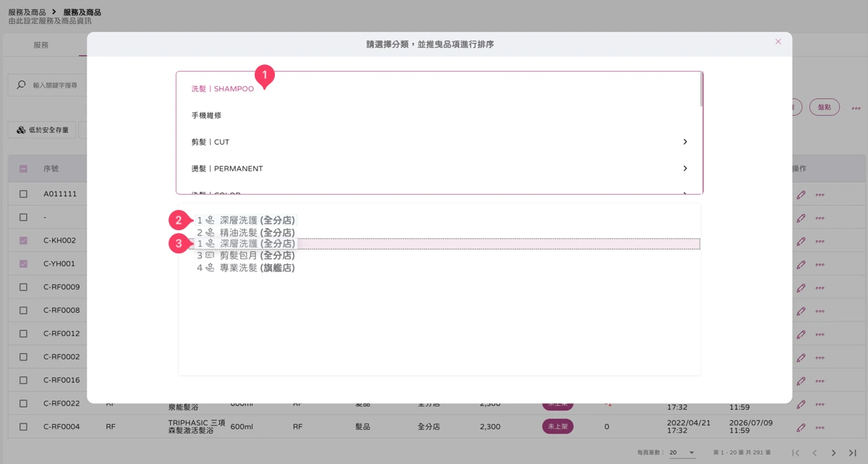Select the 精油洗髮 (全分店) item
The image size is (868, 464).
pyautogui.click(x=246, y=232)
